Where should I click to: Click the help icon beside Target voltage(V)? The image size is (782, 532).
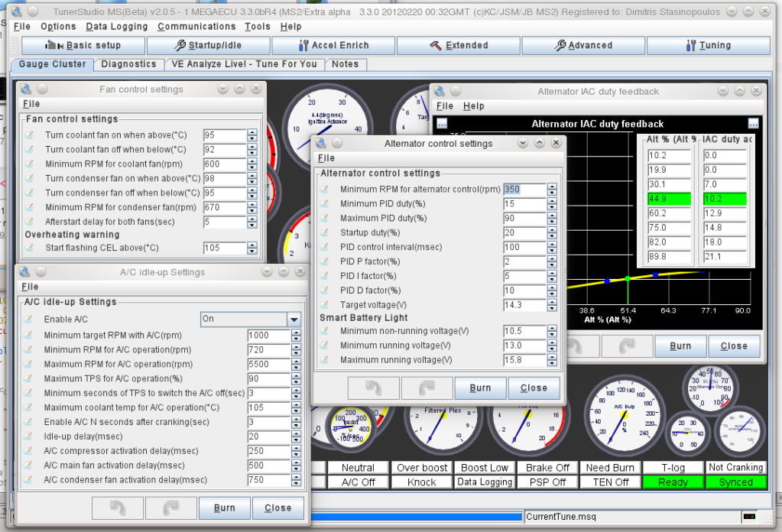pyautogui.click(x=324, y=305)
